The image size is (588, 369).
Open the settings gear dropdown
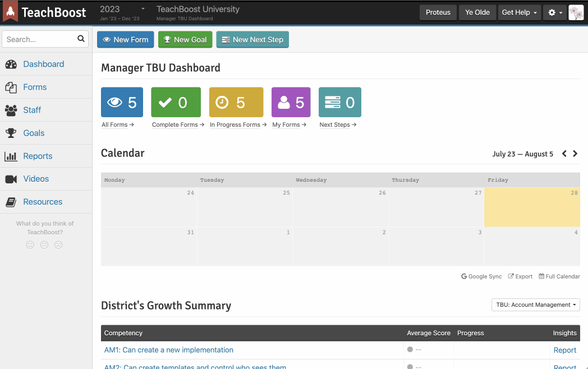[555, 12]
